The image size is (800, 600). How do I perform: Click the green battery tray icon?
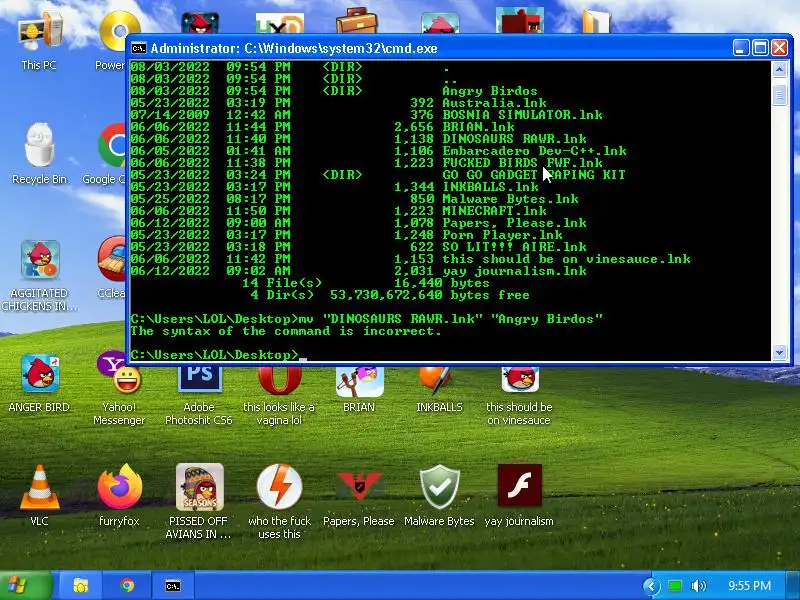pos(675,586)
